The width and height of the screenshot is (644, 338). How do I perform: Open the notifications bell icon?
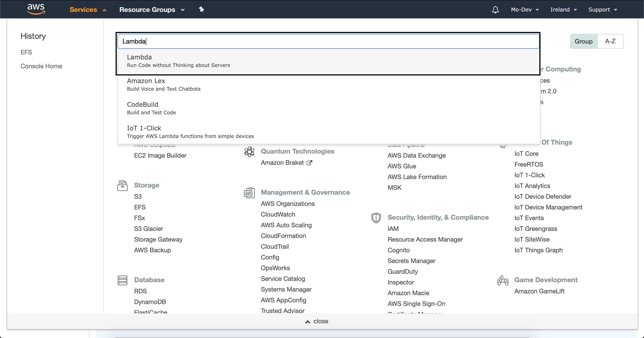tap(495, 9)
